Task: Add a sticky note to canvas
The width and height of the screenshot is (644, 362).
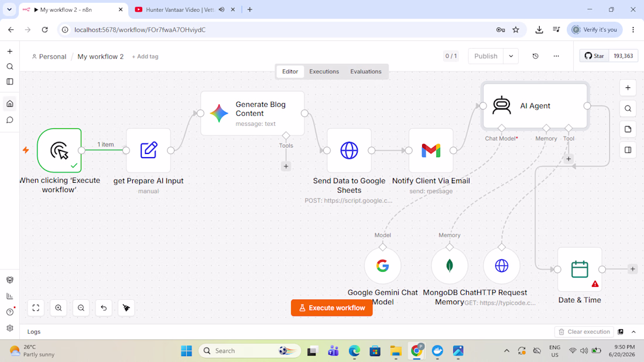Action: tap(628, 129)
